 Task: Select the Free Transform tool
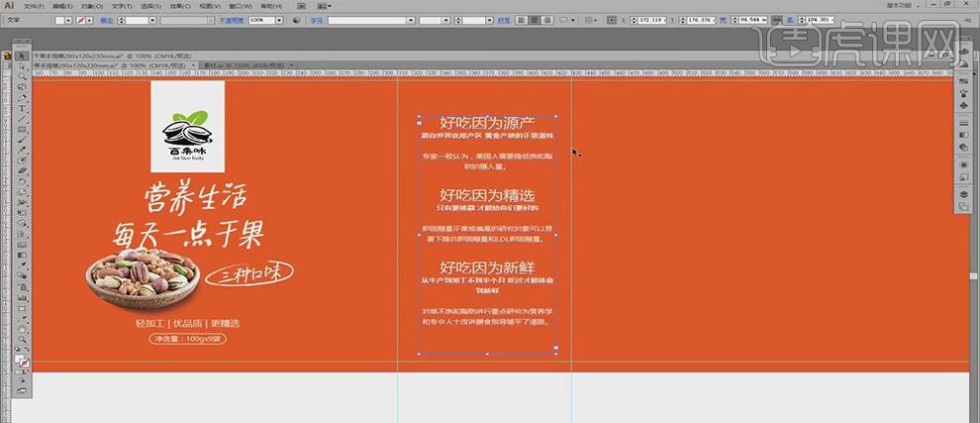coord(23,213)
